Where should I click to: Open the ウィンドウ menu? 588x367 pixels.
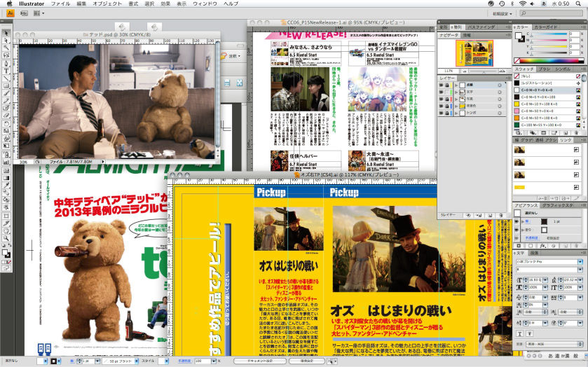205,4
